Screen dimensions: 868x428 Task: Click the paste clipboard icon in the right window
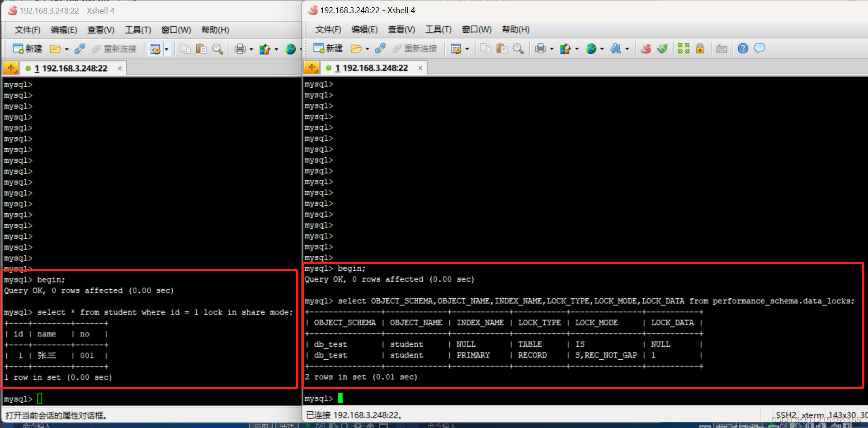tap(502, 48)
